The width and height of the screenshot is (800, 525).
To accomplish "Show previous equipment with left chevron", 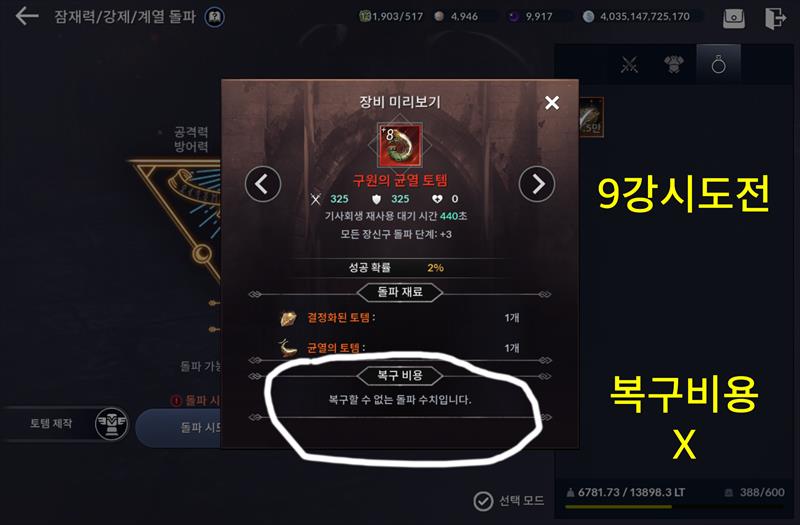I will 263,184.
